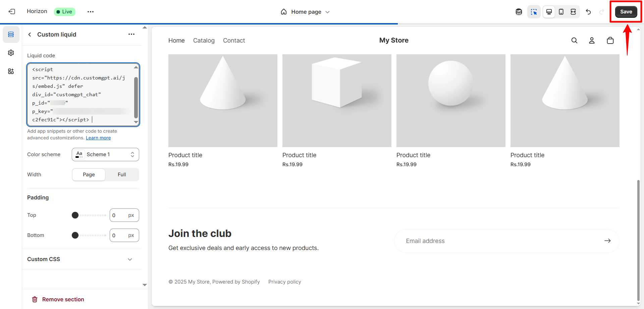
Task: Adjust the Top padding slider
Action: tap(89, 215)
